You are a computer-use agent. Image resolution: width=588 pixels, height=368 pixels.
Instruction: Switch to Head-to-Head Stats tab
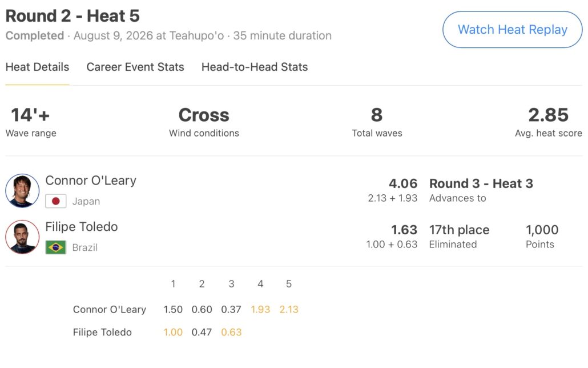[x=255, y=67]
